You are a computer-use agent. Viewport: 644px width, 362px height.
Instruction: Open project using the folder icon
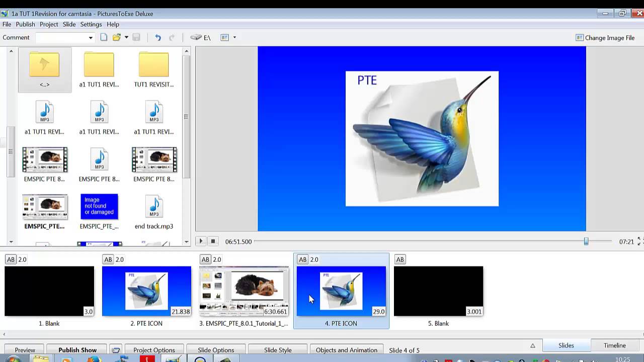(117, 37)
